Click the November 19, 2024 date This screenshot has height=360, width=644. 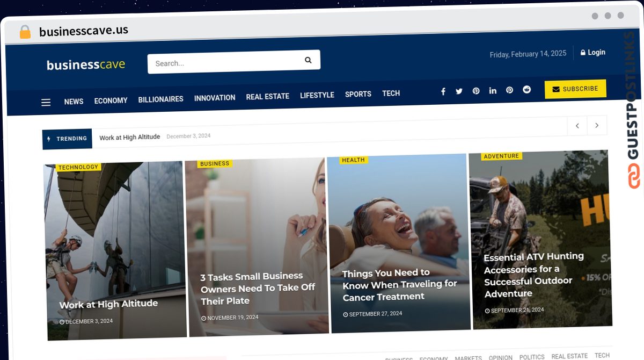(230, 318)
